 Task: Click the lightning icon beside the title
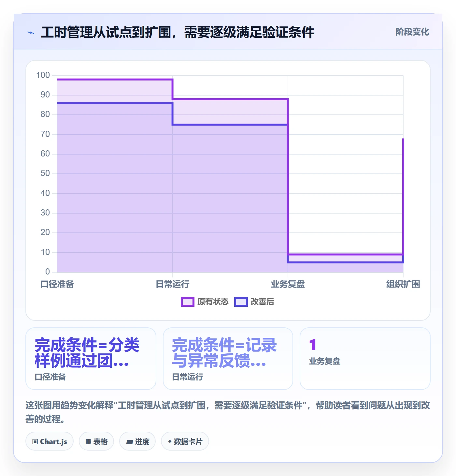click(31, 33)
